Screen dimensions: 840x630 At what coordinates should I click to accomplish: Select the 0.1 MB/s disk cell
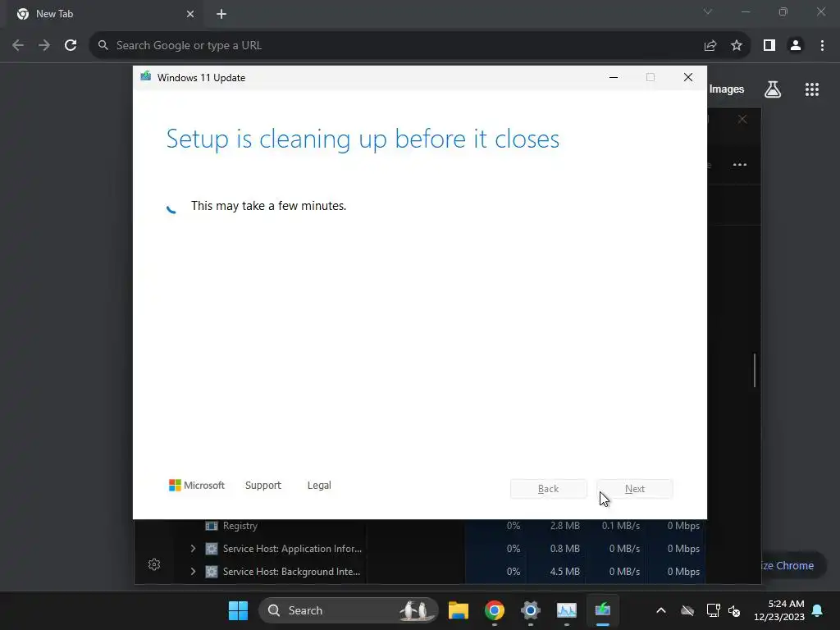tap(620, 526)
